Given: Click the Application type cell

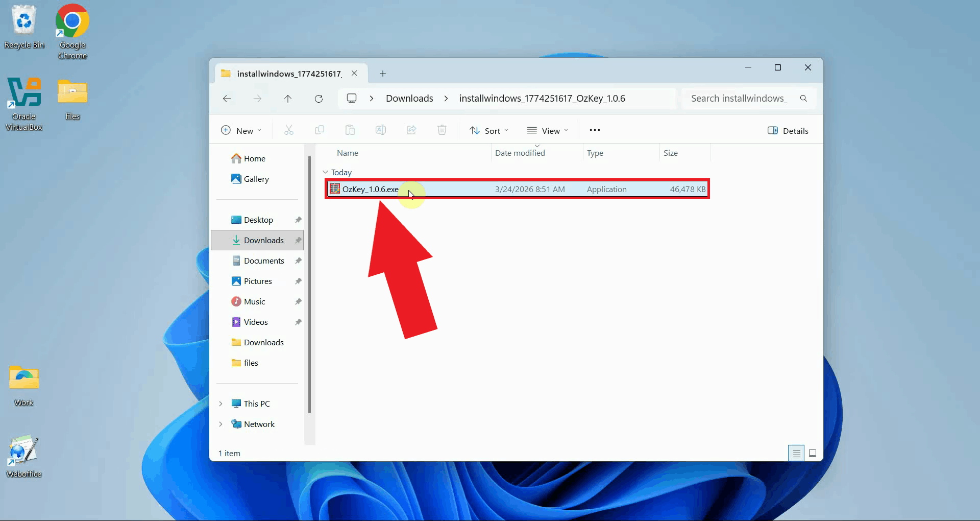Looking at the screenshot, I should coord(606,189).
